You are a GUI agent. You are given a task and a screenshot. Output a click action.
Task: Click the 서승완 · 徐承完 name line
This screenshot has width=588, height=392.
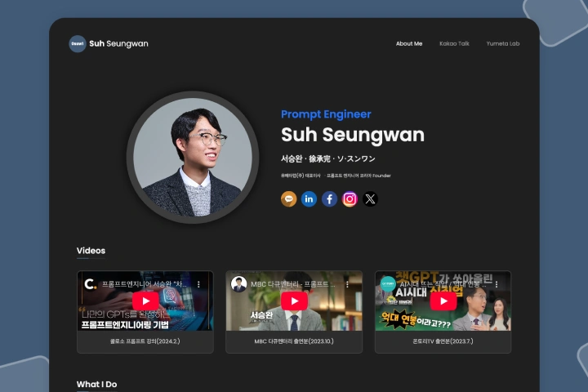[x=328, y=158]
